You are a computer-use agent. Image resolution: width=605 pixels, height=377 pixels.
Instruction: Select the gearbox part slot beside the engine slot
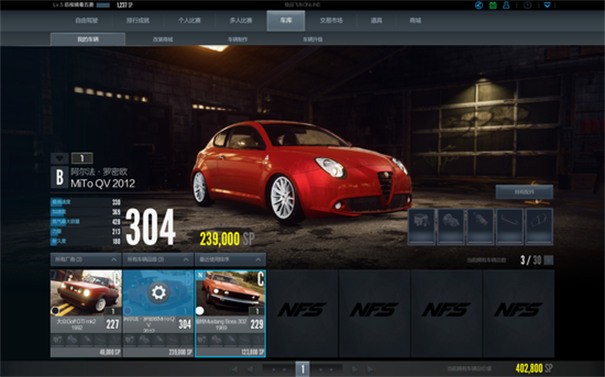(x=451, y=226)
